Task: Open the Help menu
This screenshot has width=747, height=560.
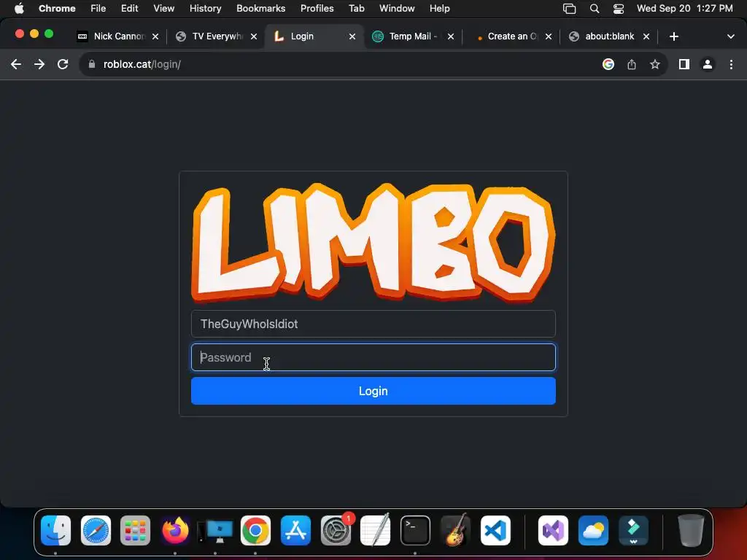Action: point(439,8)
